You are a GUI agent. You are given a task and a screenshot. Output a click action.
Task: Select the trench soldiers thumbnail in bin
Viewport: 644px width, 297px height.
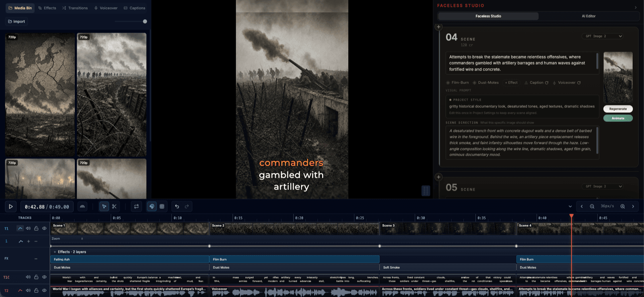coord(111,94)
